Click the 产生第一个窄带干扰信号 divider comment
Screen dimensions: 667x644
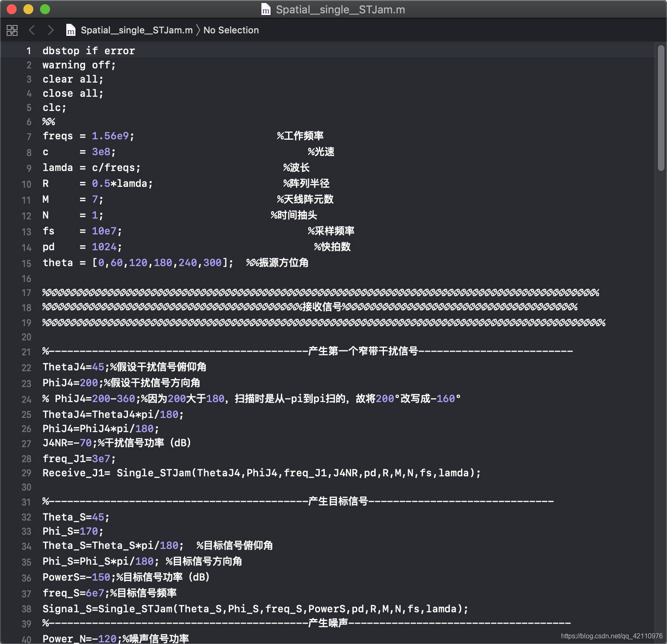308,351
